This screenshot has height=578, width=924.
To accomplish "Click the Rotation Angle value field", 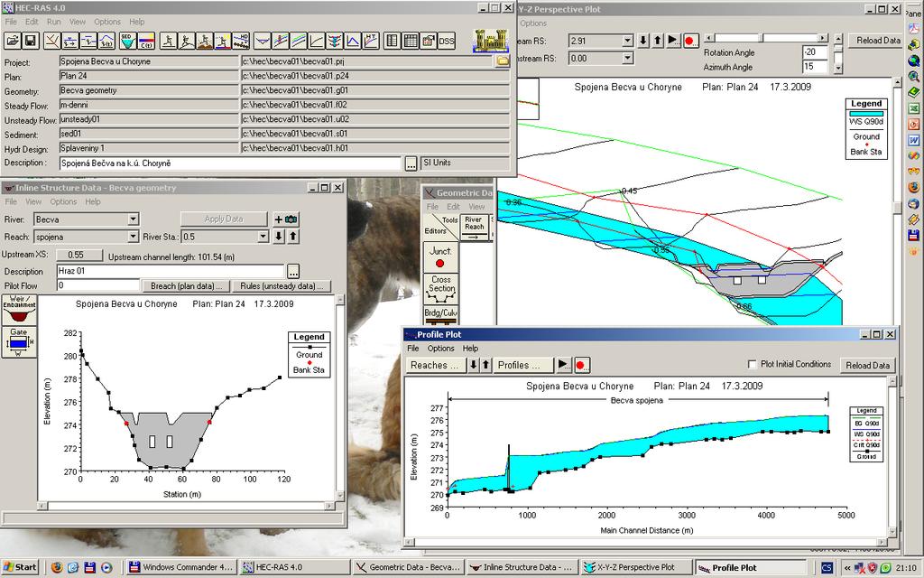I will coord(815,51).
